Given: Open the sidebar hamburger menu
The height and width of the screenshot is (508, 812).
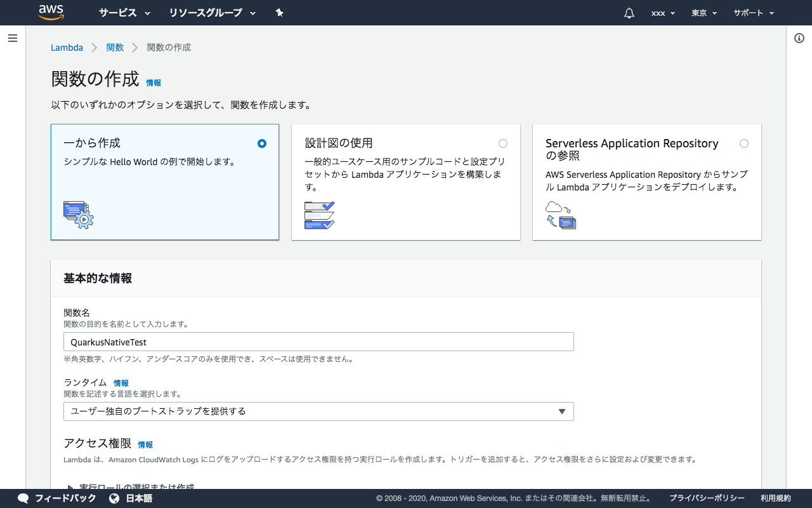Looking at the screenshot, I should click(13, 38).
